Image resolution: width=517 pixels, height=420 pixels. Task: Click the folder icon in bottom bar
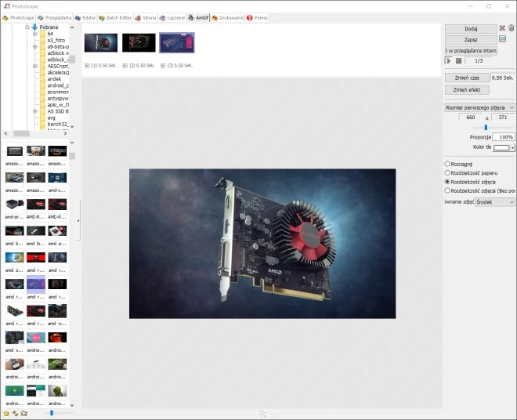[x=24, y=412]
